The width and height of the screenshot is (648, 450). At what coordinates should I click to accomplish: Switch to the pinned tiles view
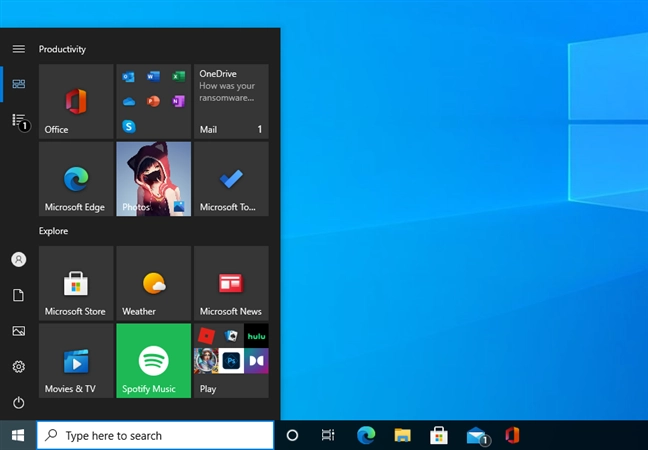tap(19, 84)
